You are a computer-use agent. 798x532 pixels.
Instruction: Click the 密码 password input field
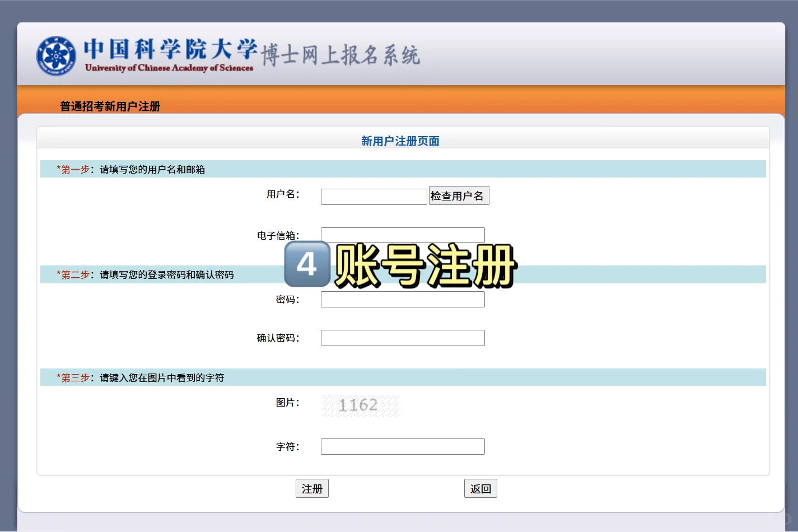tap(402, 299)
